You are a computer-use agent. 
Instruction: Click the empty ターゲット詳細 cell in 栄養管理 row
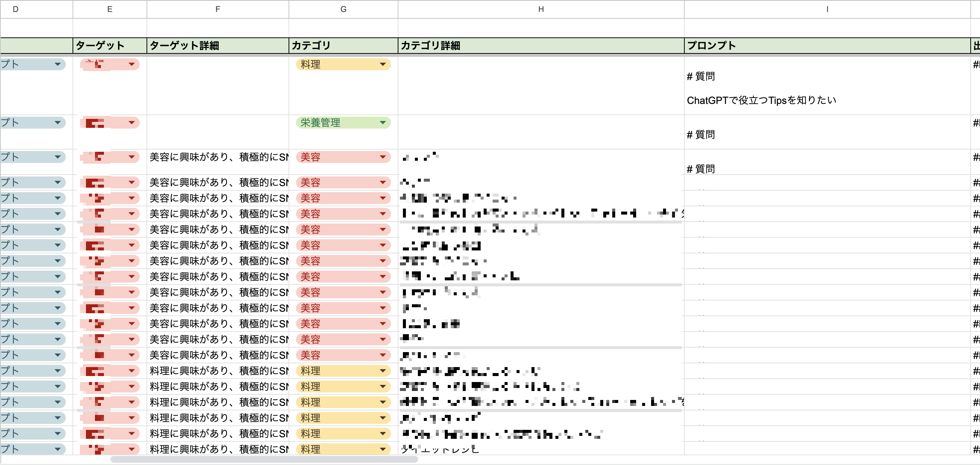(x=218, y=132)
